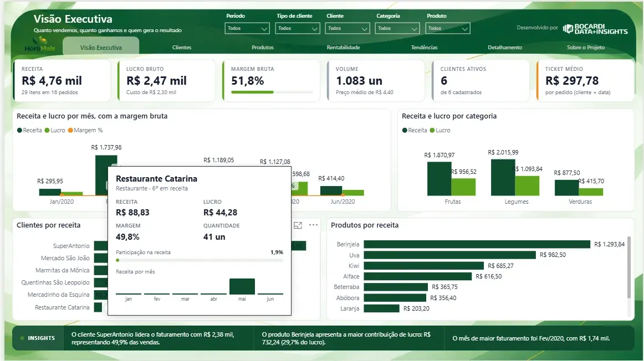644x361 pixels.
Task: Open the Rentabilidade tab
Action: [x=344, y=48]
